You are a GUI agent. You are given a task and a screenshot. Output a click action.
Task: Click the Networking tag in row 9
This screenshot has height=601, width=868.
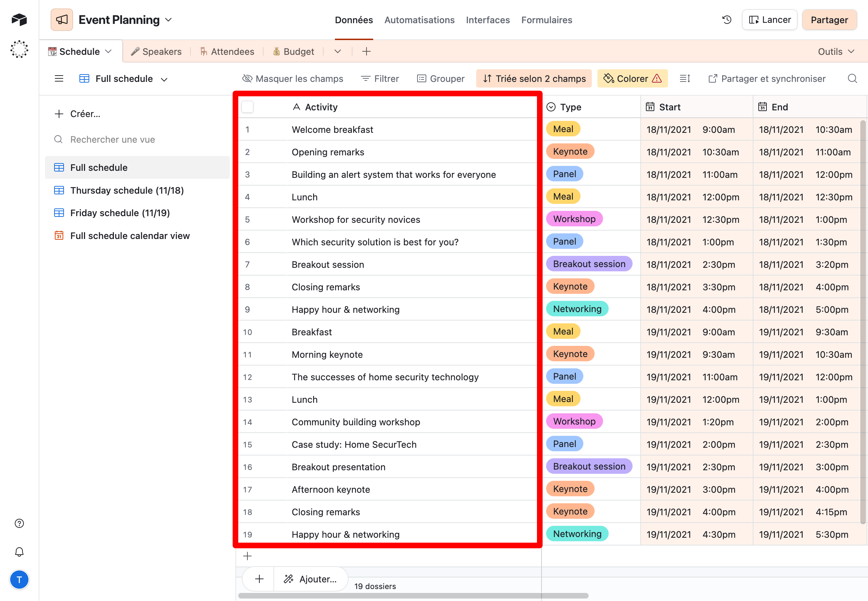[577, 309]
